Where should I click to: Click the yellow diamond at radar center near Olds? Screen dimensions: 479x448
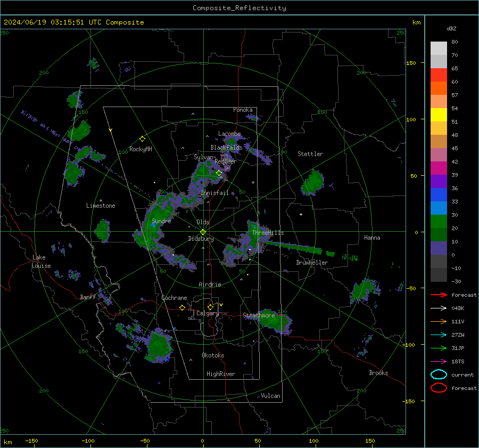pyautogui.click(x=203, y=232)
